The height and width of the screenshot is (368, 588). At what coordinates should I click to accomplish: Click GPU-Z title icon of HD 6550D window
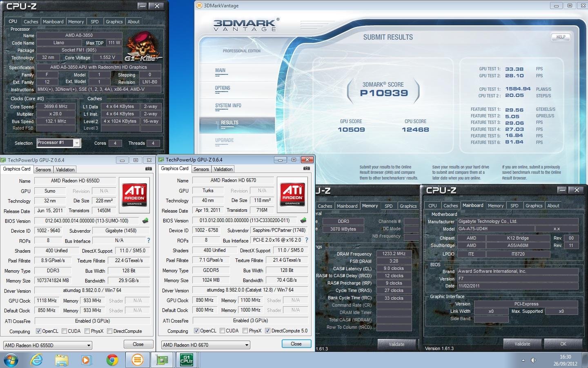(x=3, y=160)
